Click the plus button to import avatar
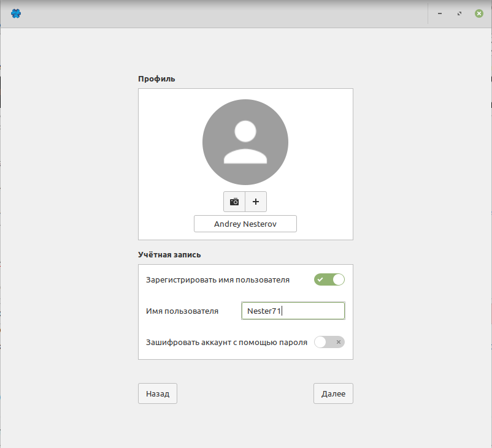The height and width of the screenshot is (448, 492). pyautogui.click(x=256, y=202)
